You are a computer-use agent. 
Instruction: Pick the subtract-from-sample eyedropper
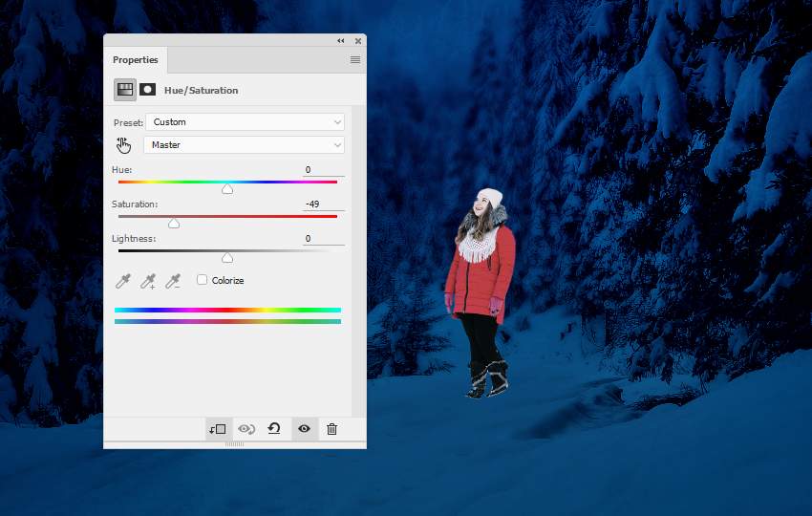pyautogui.click(x=173, y=281)
